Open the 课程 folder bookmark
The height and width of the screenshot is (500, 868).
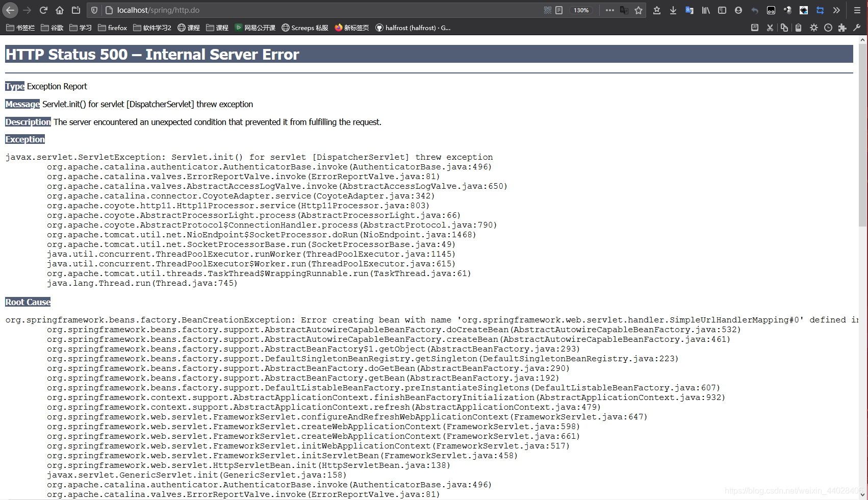coord(217,28)
